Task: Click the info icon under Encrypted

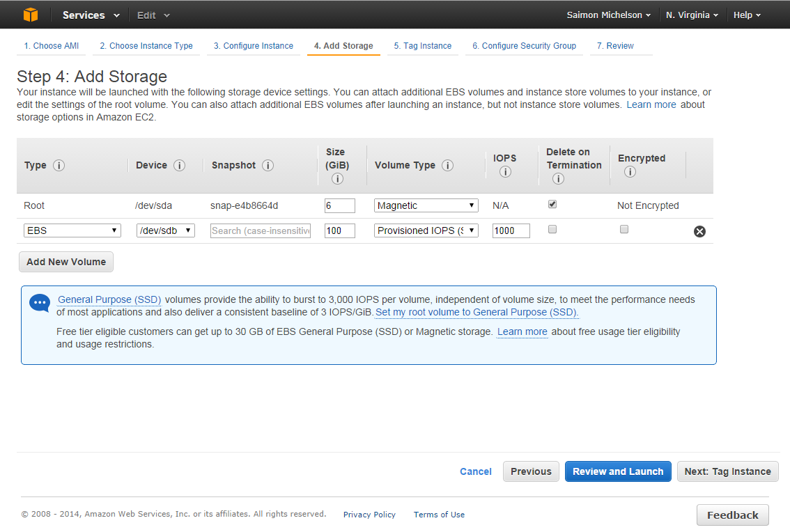Action: tap(630, 172)
